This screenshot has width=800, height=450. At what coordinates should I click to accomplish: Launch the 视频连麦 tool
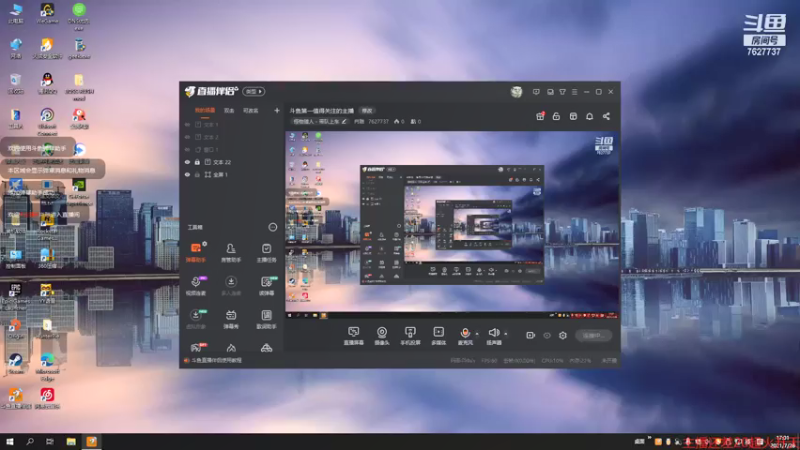(x=195, y=286)
